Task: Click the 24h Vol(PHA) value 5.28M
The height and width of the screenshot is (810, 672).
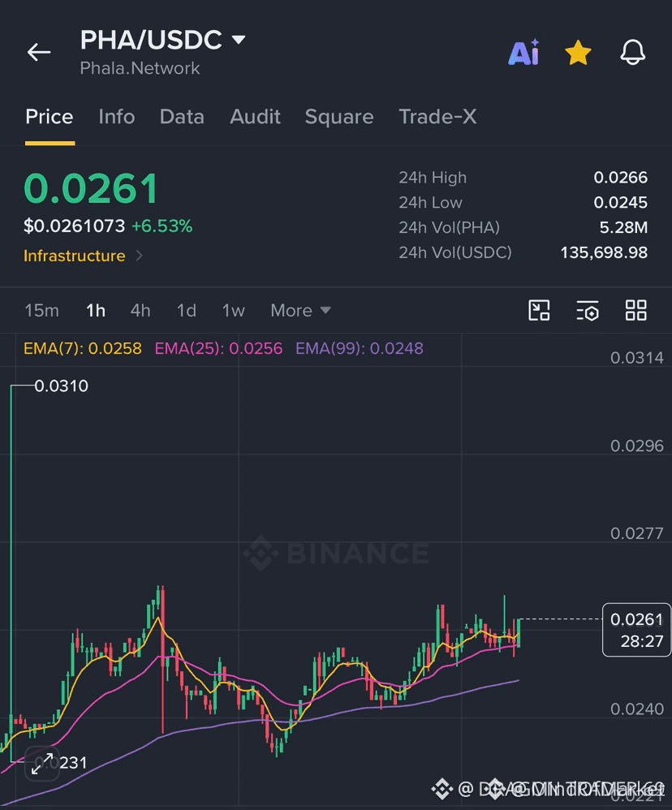Action: tap(623, 227)
